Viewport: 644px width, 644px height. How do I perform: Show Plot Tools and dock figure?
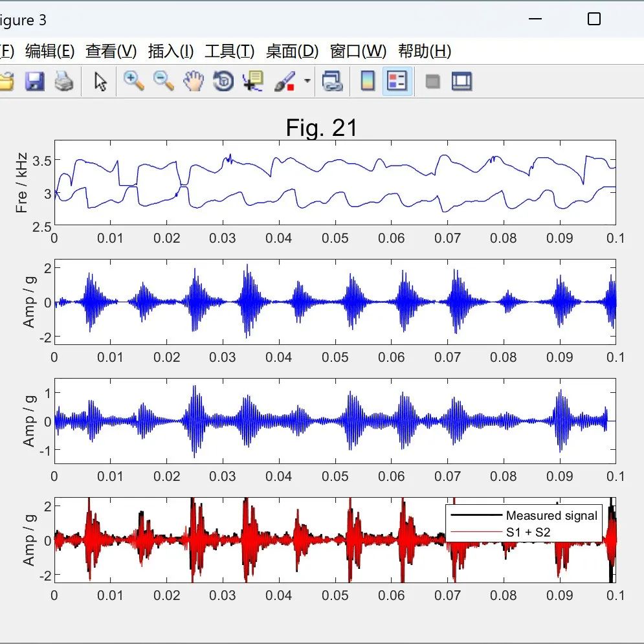pos(461,81)
